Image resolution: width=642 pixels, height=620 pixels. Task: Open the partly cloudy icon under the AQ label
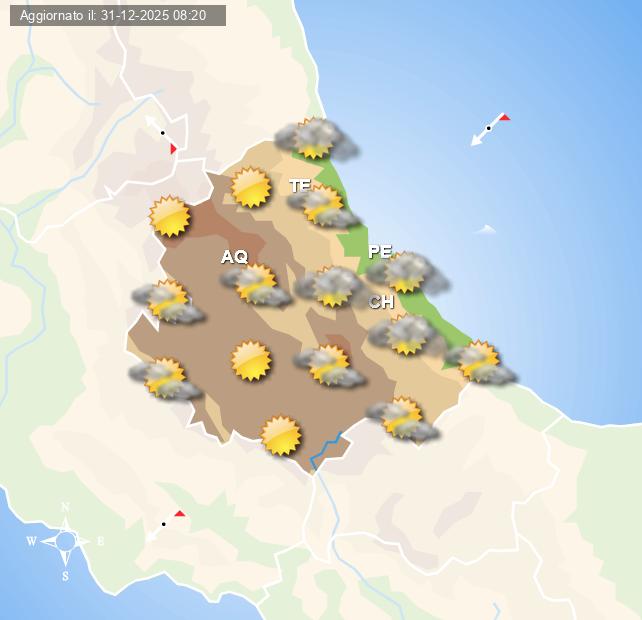(x=256, y=285)
